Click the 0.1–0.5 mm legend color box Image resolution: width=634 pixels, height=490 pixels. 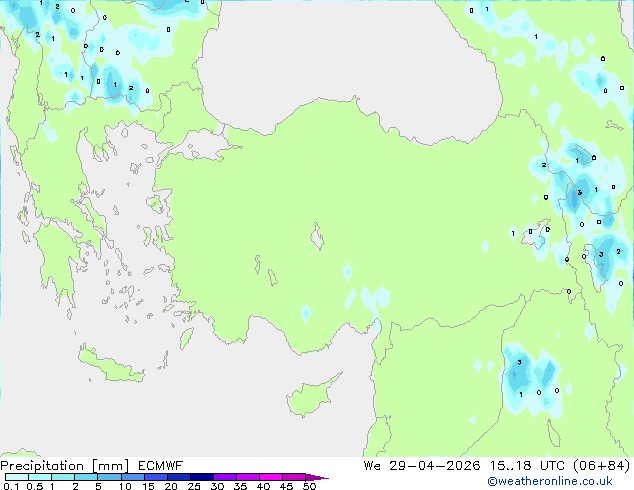[17, 477]
